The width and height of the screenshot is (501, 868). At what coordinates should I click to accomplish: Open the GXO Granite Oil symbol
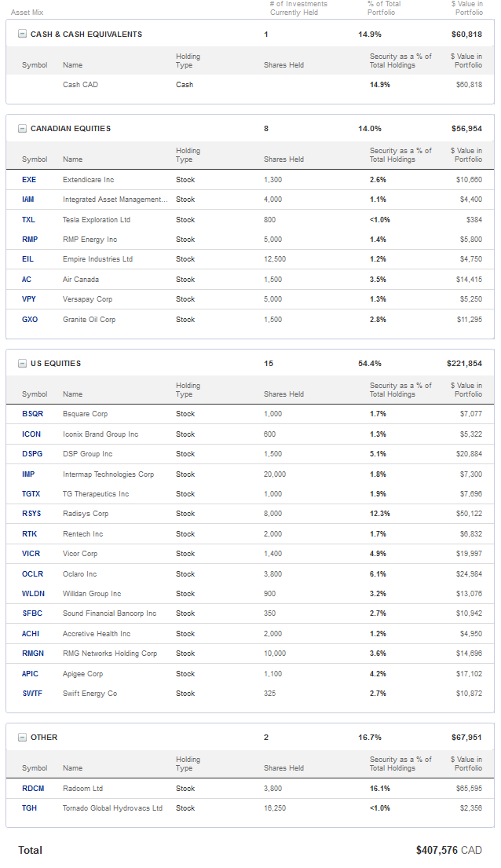30,320
